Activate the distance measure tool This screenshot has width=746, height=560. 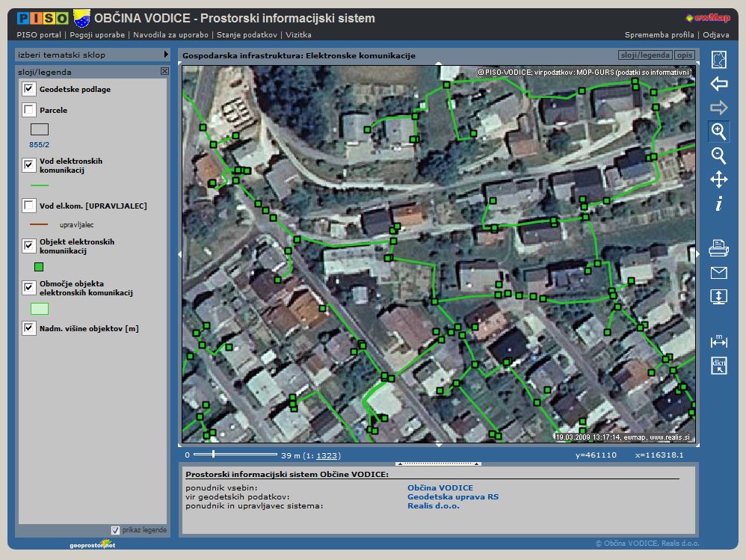click(718, 341)
